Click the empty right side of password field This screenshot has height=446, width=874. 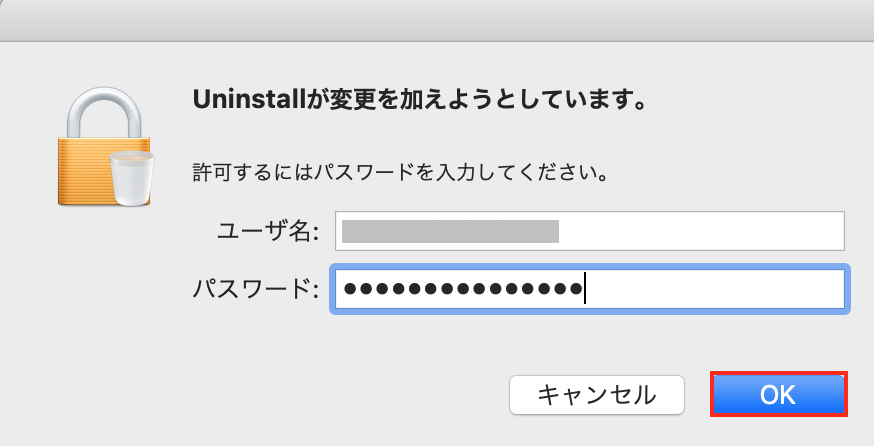715,289
